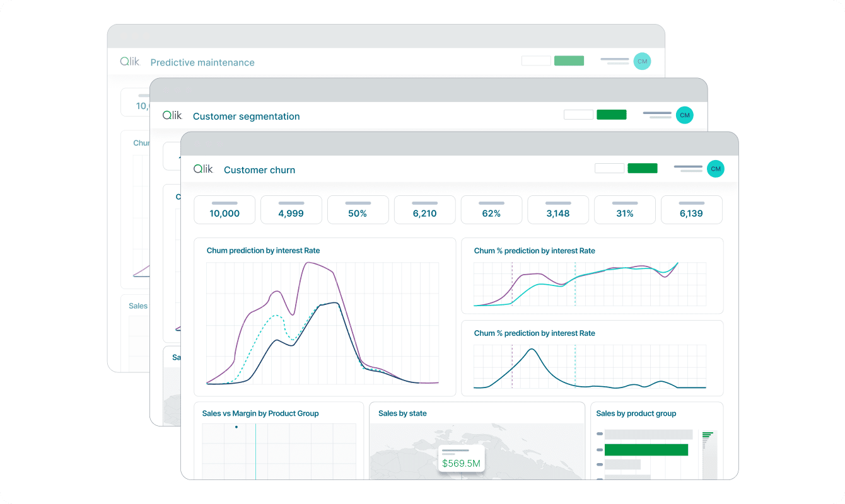
Task: Expand the Churn prediction by interest Rate chart
Action: [x=325, y=315]
